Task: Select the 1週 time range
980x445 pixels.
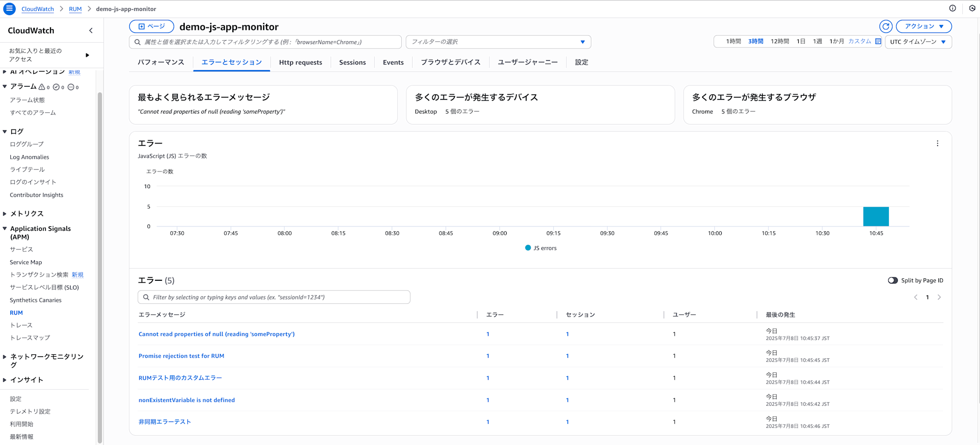Action: 817,42
